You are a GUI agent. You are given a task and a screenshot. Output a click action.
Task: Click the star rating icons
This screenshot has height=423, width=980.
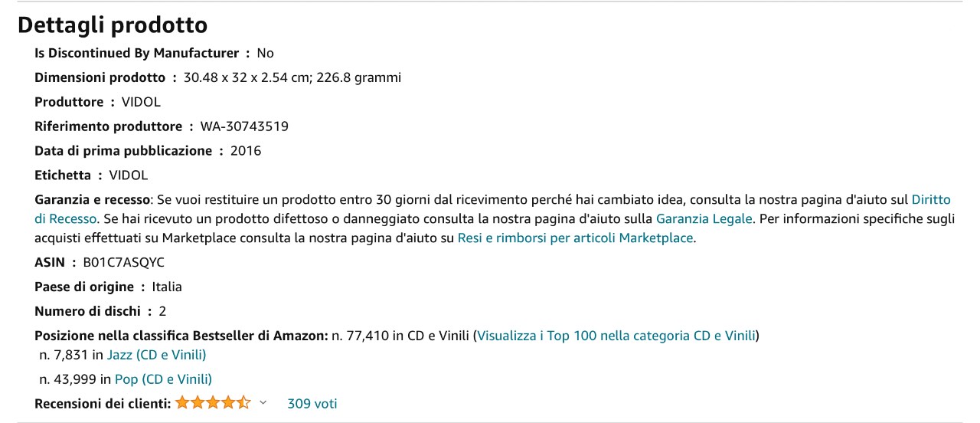coord(213,403)
